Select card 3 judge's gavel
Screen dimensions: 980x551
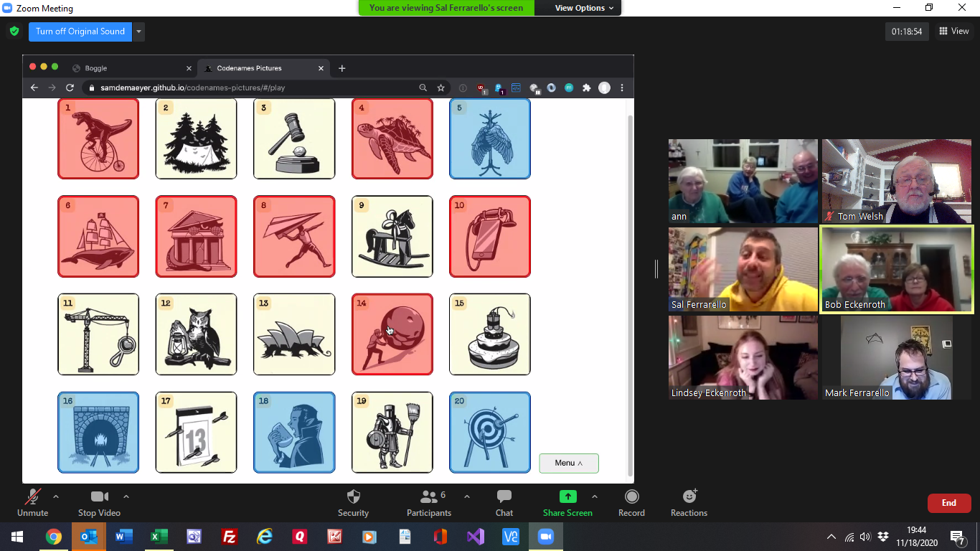(294, 138)
